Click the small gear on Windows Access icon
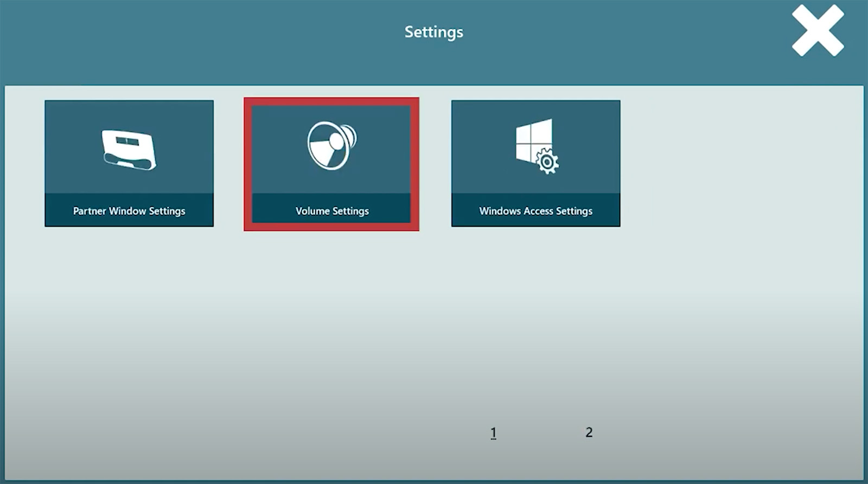 click(x=547, y=162)
